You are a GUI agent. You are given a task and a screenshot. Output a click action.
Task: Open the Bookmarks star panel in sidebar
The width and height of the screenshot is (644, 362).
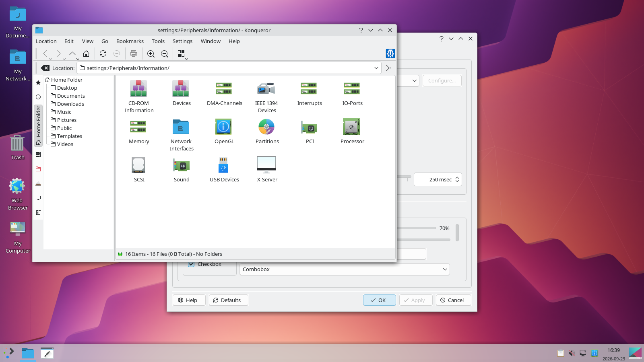(38, 82)
